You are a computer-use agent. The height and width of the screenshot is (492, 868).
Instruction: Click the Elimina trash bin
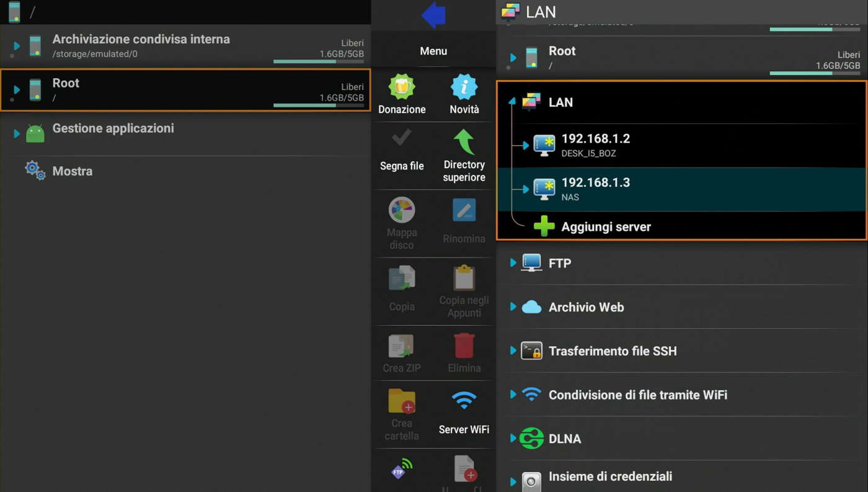(x=464, y=352)
